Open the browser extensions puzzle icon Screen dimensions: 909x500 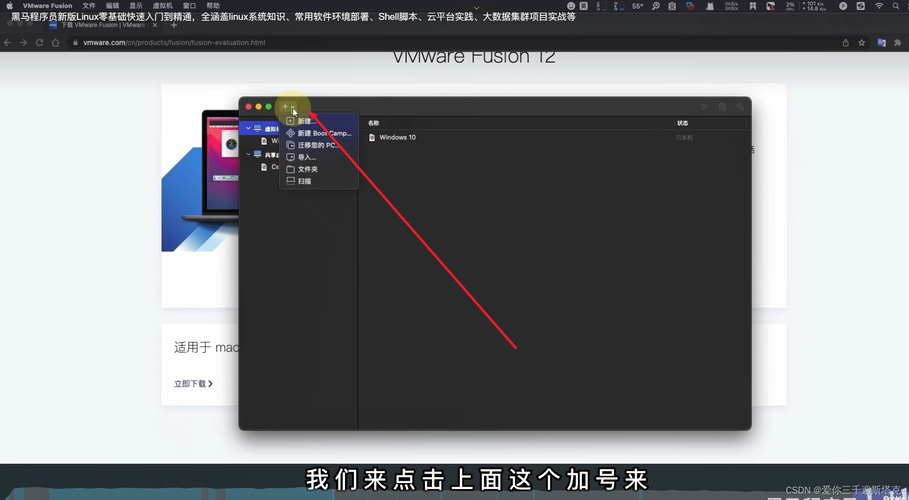click(x=898, y=42)
